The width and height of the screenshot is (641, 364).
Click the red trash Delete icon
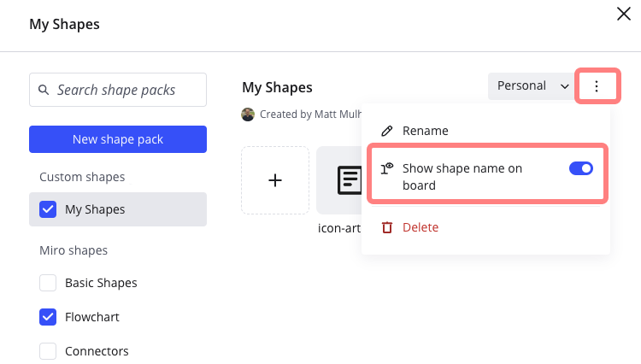coord(387,227)
